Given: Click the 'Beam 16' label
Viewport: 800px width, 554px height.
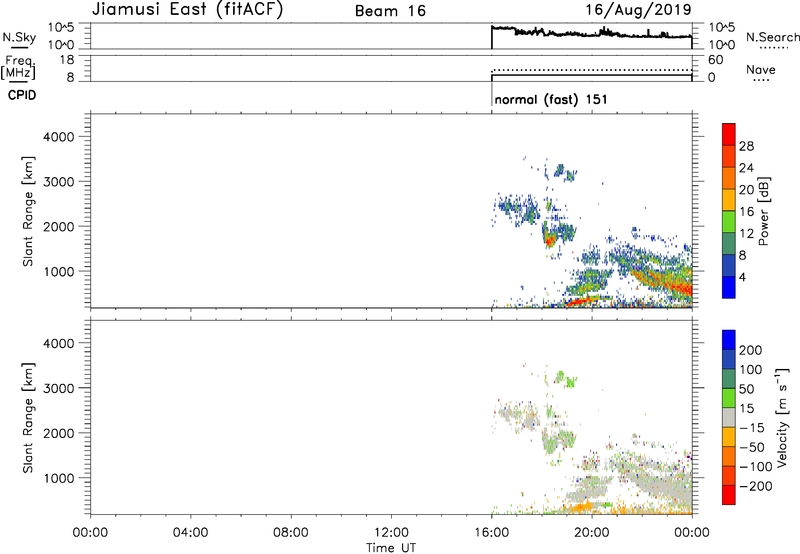Looking at the screenshot, I should click(390, 11).
